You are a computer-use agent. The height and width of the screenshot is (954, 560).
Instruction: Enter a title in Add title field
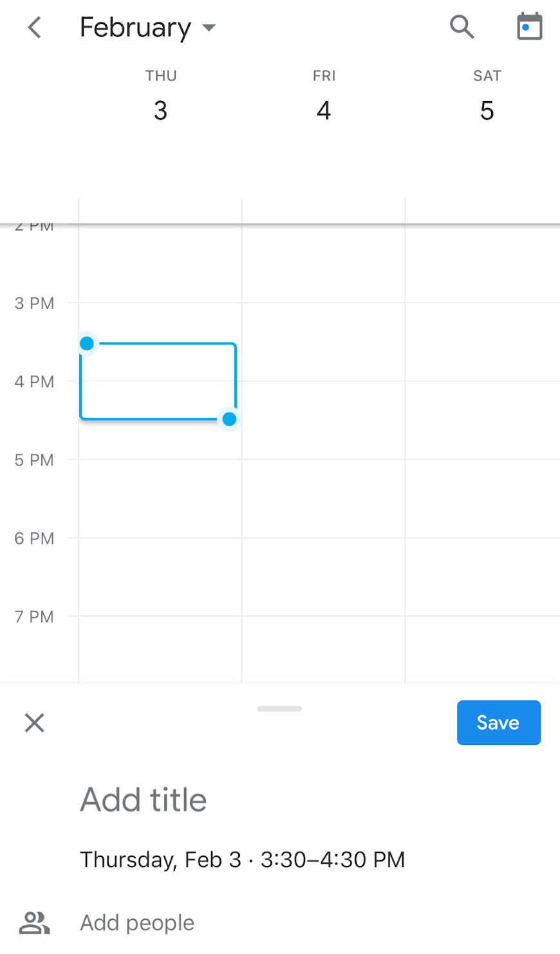(x=144, y=800)
